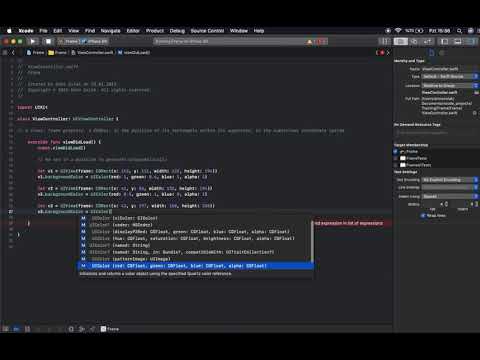Pause program execution in the debug bar

[27, 329]
